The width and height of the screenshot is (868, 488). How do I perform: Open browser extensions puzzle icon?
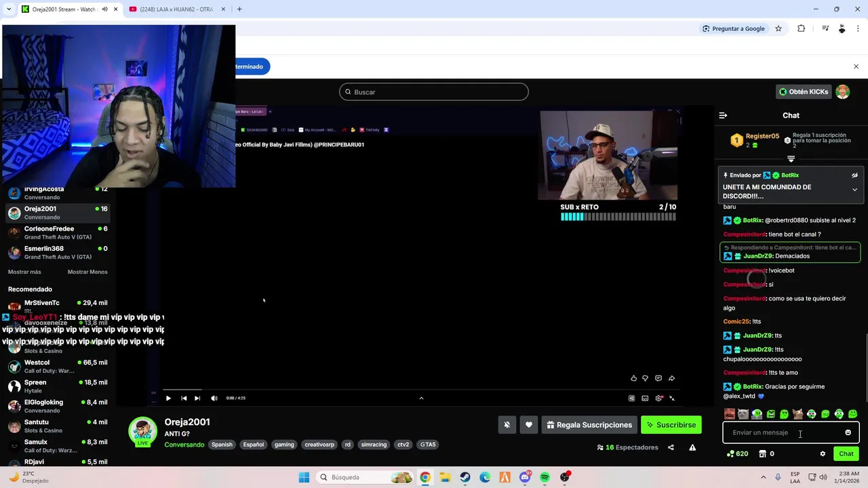801,28
